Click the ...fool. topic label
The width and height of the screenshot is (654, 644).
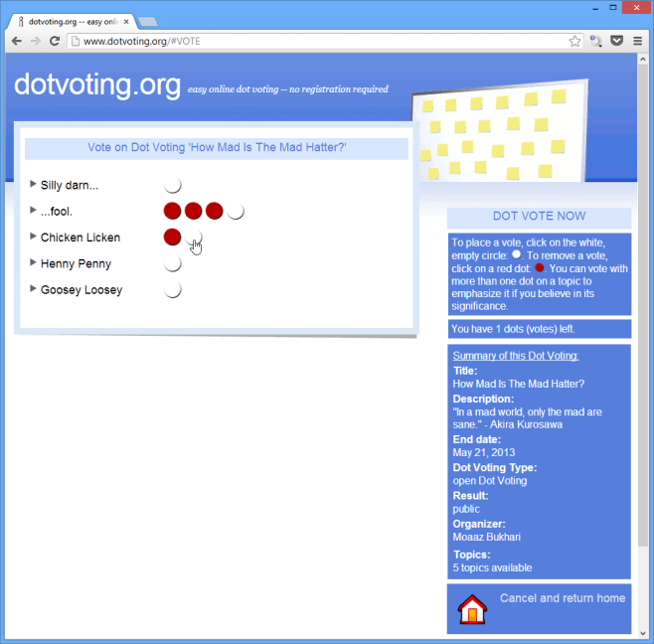point(57,212)
